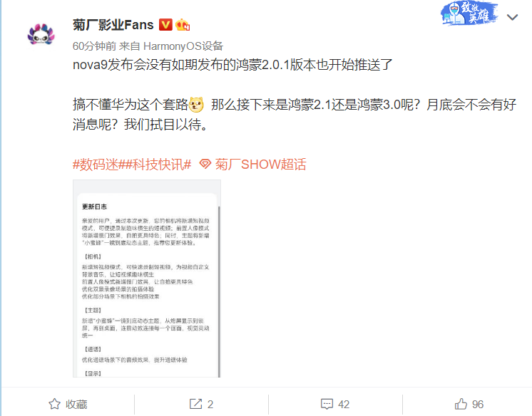This screenshot has height=416, width=532.
Task: Open the HarmonyOS设备 source link
Action: point(183,46)
